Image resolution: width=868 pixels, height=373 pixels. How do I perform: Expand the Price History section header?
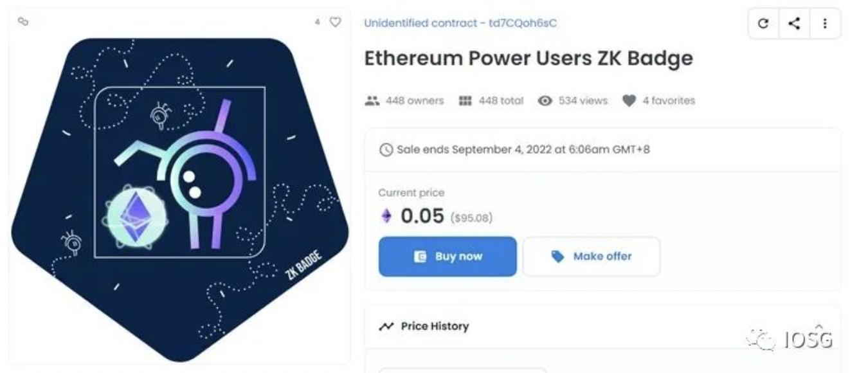(x=435, y=327)
